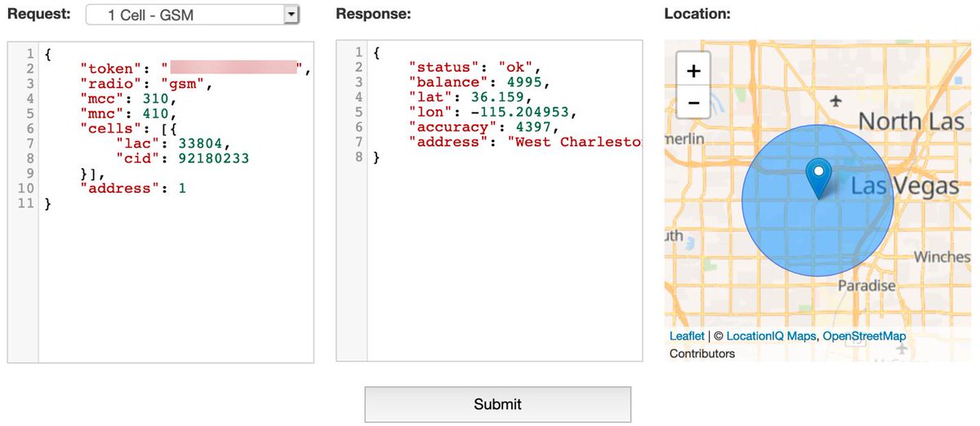Screen dimensions: 980x426
Task: Click the "radio": "gsm" line
Action: tap(146, 83)
